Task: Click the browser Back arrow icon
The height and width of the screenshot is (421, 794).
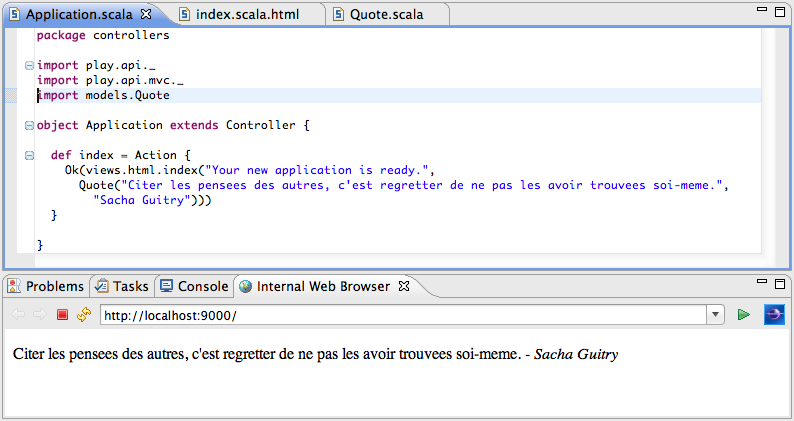Action: click(18, 315)
